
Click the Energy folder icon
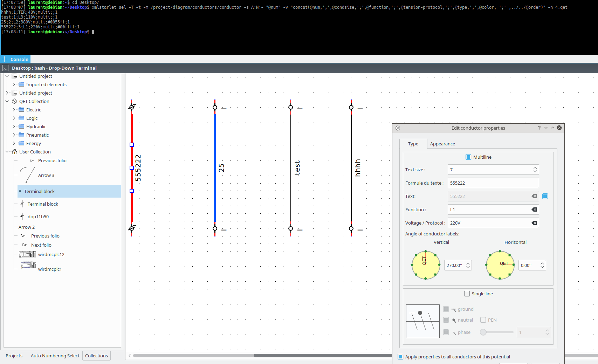tap(21, 143)
